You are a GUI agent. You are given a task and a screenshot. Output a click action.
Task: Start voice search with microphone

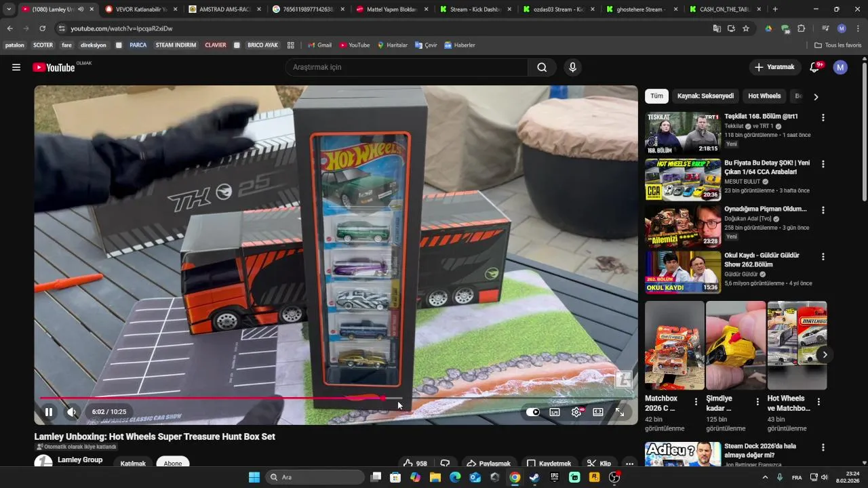573,67
